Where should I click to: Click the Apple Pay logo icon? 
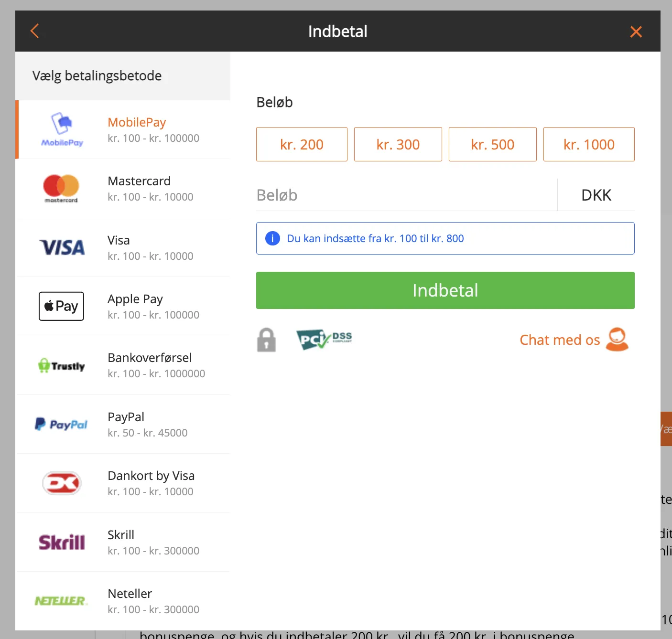point(61,306)
